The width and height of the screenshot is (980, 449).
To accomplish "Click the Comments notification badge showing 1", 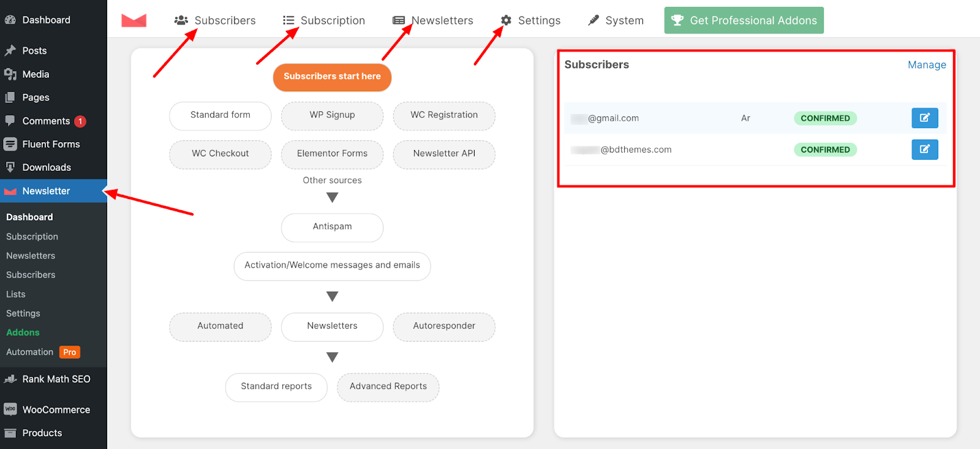I will coord(80,121).
